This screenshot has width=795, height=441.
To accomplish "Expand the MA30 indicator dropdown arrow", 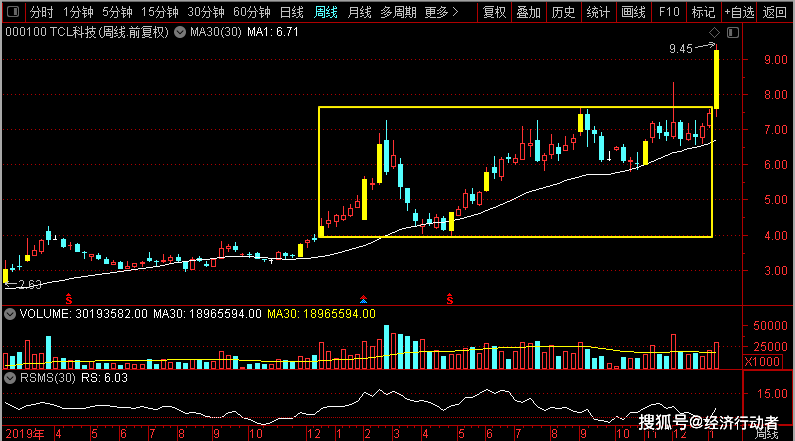I will (179, 32).
